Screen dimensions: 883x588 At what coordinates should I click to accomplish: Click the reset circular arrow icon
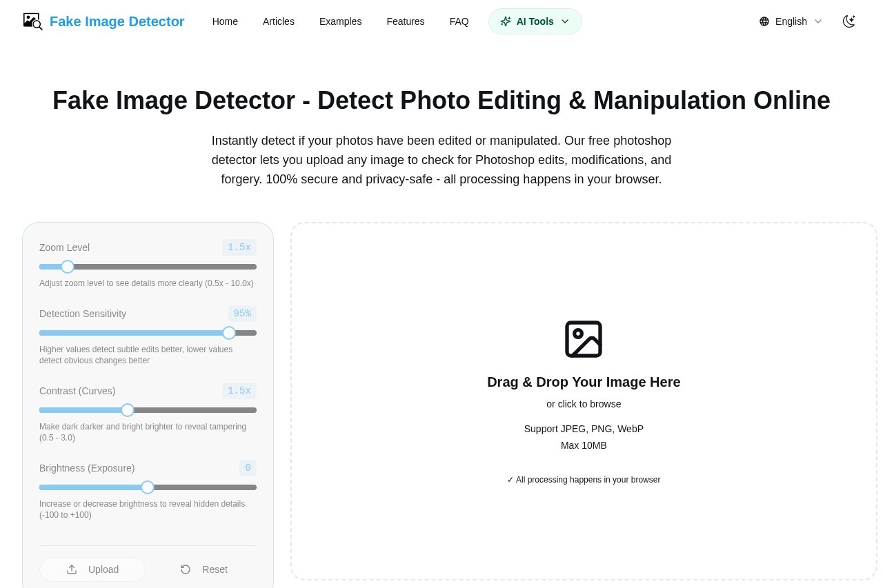point(186,569)
